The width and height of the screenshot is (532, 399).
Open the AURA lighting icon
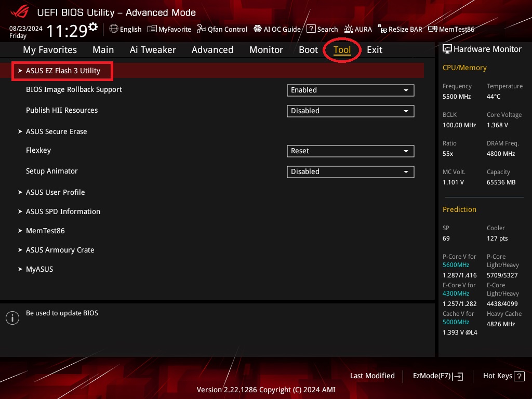pyautogui.click(x=349, y=29)
